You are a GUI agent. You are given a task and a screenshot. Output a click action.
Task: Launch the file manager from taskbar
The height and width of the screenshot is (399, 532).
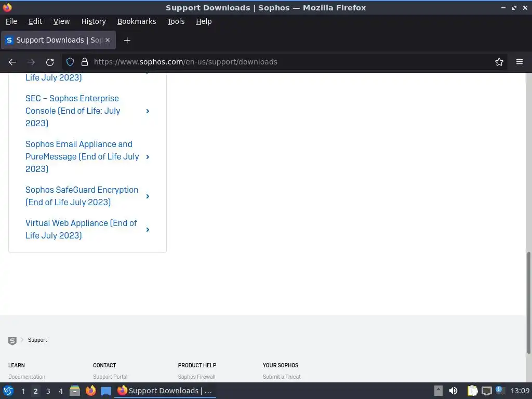[x=75, y=391]
